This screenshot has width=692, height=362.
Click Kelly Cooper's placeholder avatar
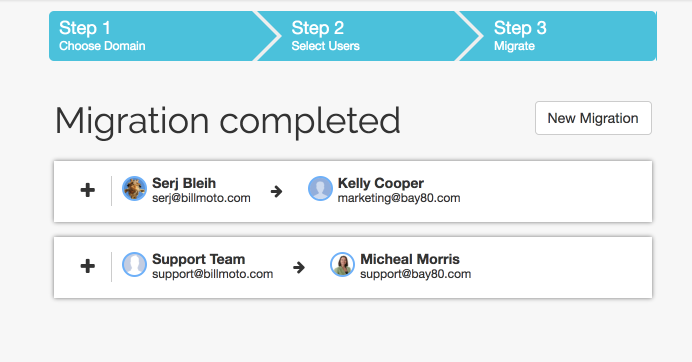click(320, 189)
